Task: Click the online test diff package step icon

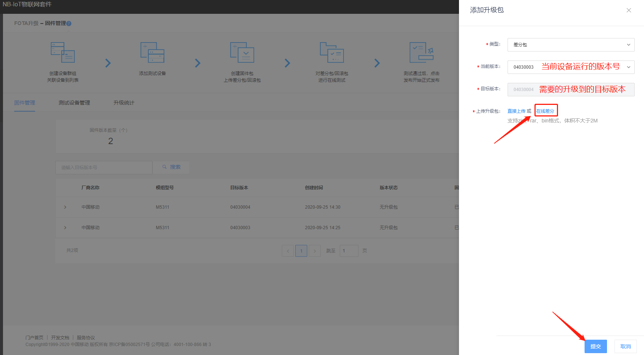Action: pyautogui.click(x=332, y=52)
